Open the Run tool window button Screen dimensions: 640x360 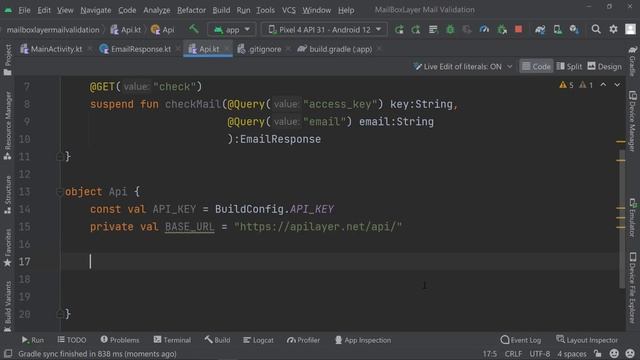pos(33,340)
